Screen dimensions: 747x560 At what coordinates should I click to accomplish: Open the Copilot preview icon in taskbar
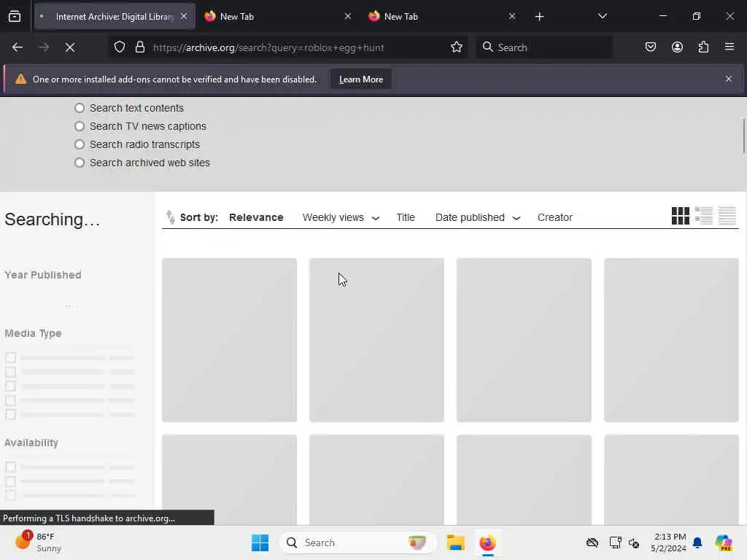click(x=723, y=542)
